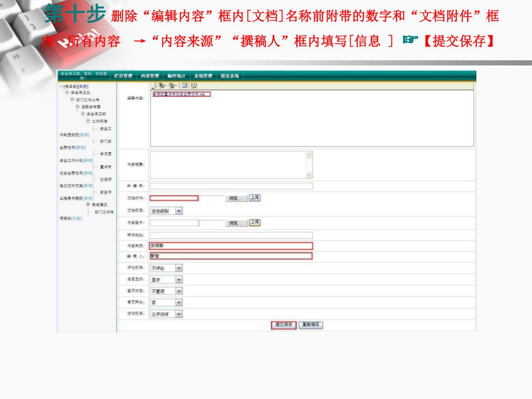Screen dimensions: 532x399
Task: Open the 文档权限 dropdown showing 主任级别
Action: point(166,211)
